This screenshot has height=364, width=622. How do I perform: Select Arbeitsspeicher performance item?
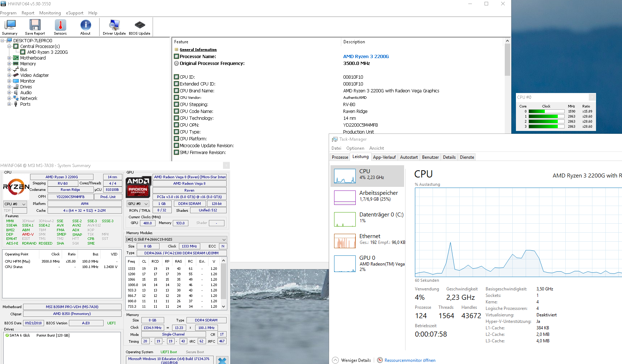(x=367, y=198)
